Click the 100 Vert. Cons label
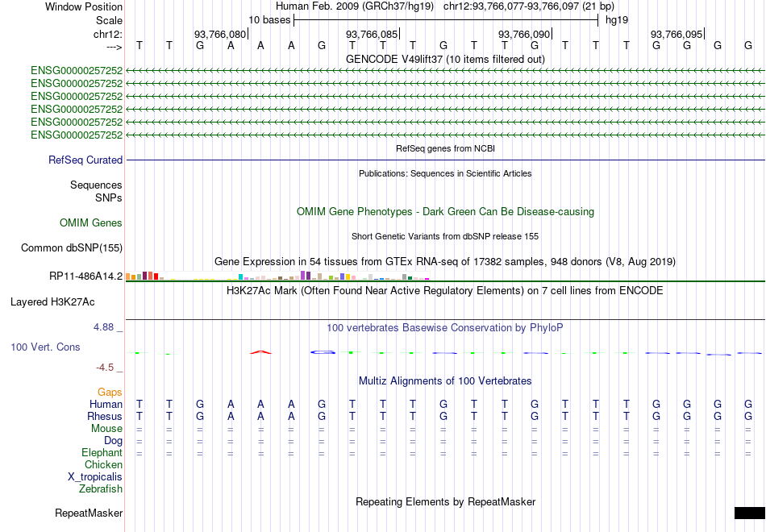The height and width of the screenshot is (532, 766). 45,347
